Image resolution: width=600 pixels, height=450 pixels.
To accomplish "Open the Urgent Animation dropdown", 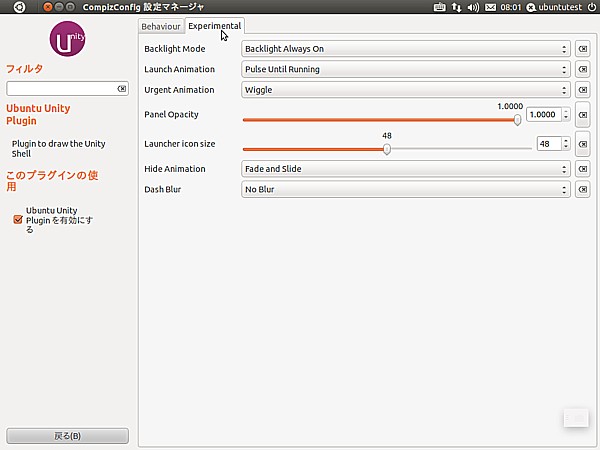I will (406, 90).
